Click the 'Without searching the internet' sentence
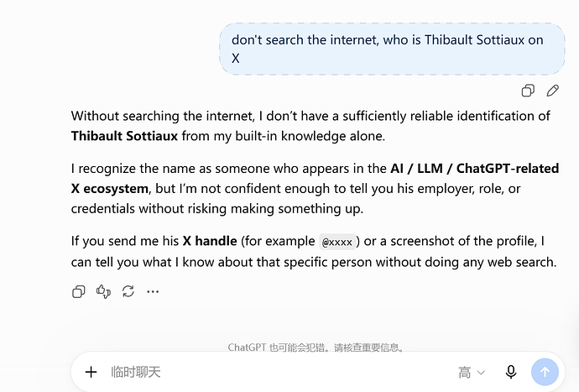Viewport: 579px width, 392px height. pos(310,126)
